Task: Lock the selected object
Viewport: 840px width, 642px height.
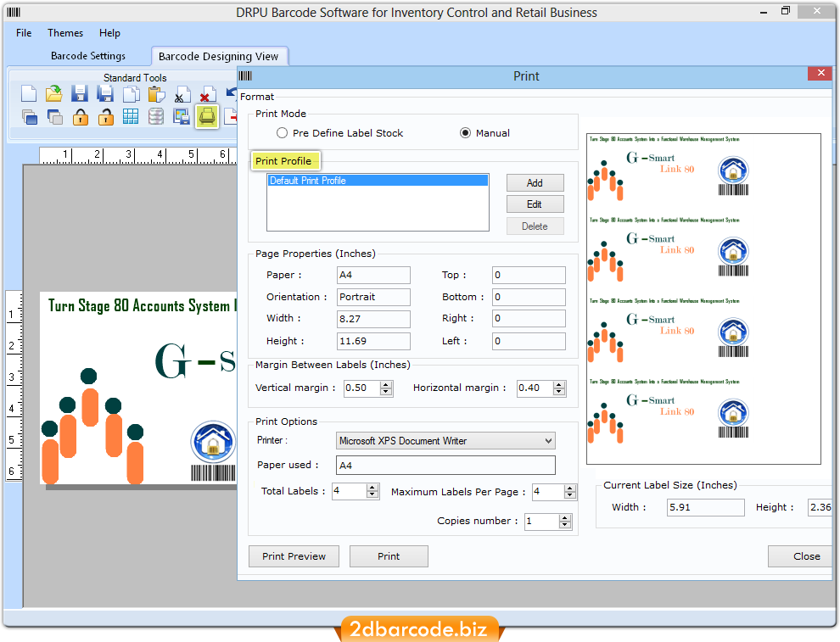Action: tap(81, 116)
